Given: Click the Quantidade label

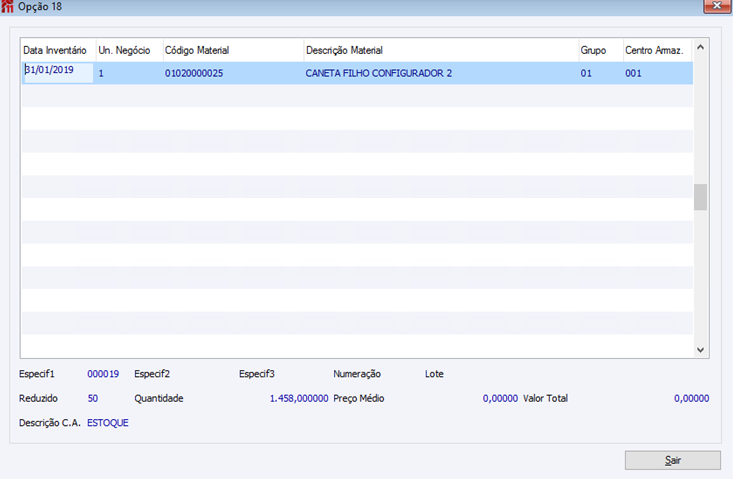Looking at the screenshot, I should click(x=159, y=399).
